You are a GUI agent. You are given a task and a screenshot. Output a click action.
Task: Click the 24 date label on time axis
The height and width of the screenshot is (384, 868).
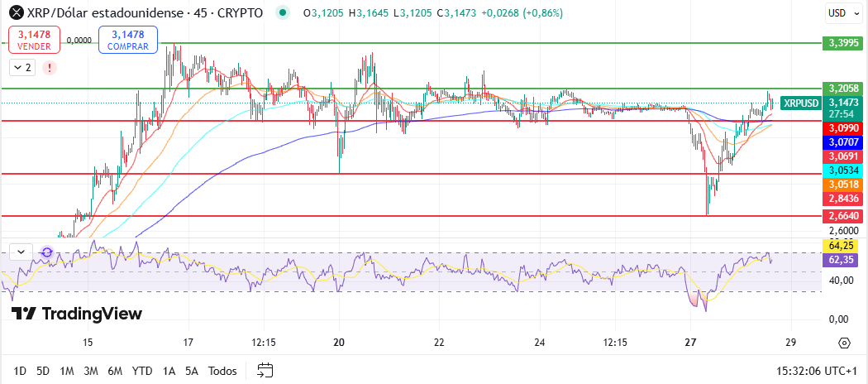(x=541, y=342)
